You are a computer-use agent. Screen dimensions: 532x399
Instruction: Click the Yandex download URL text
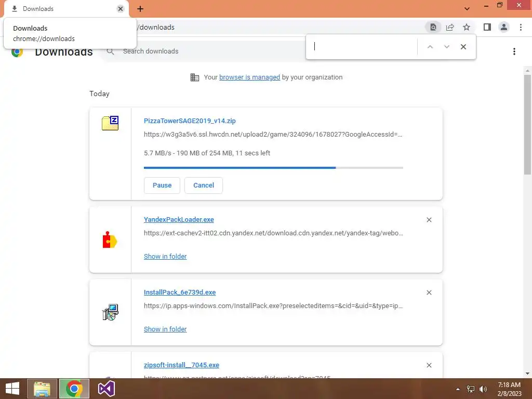click(x=273, y=233)
